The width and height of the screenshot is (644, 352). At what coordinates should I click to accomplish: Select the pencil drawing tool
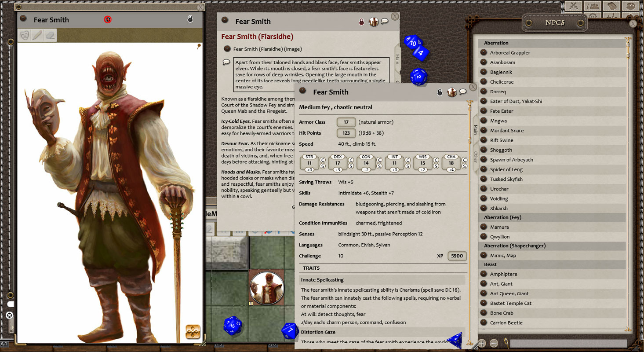pos(37,35)
